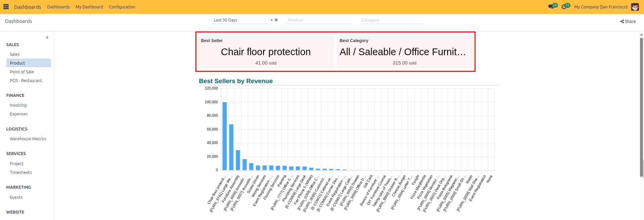The image size is (644, 220).
Task: Click the SALES section header
Action: point(12,44)
